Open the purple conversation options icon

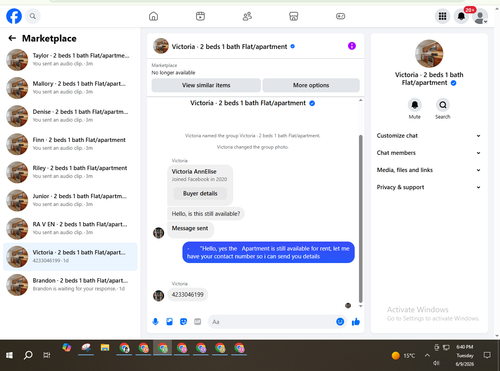[352, 46]
